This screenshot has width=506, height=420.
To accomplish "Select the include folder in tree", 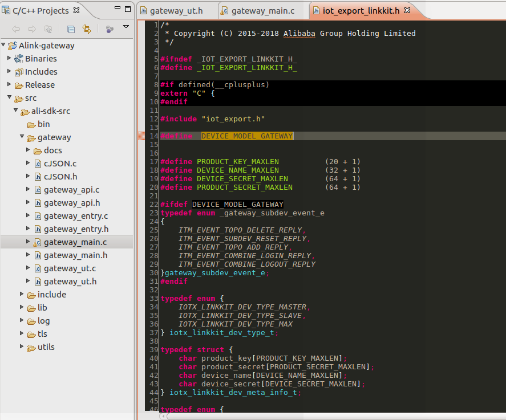I will tap(52, 295).
